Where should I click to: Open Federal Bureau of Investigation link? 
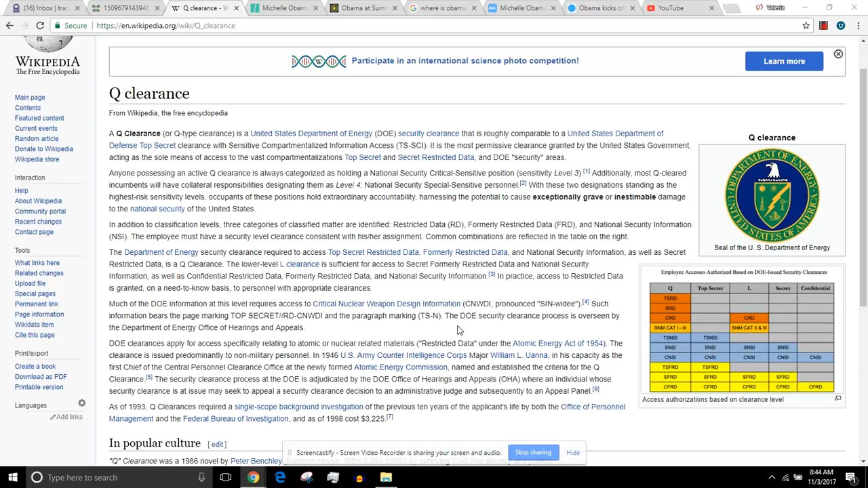[235, 418]
